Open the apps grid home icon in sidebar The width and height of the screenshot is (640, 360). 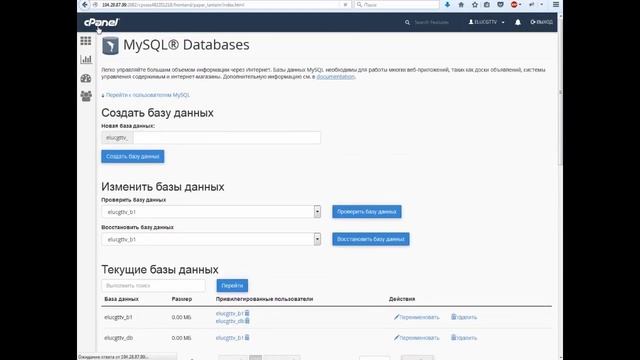(x=86, y=41)
